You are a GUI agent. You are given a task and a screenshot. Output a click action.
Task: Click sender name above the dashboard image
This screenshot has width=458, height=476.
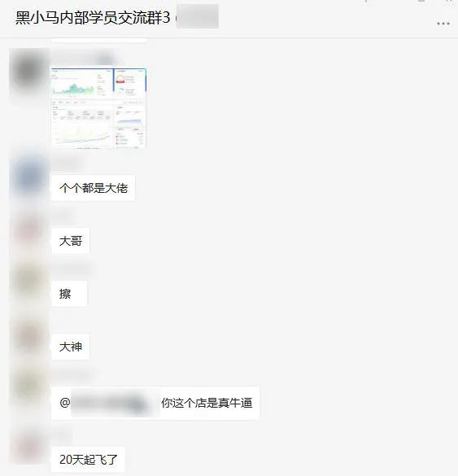85,59
